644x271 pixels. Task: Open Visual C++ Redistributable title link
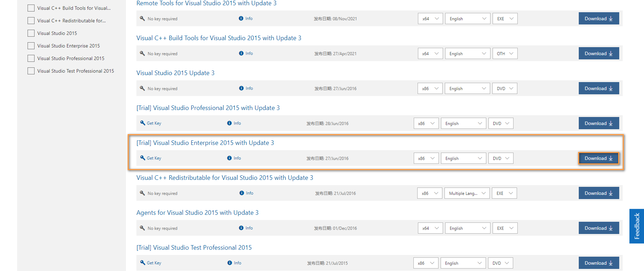coord(225,178)
